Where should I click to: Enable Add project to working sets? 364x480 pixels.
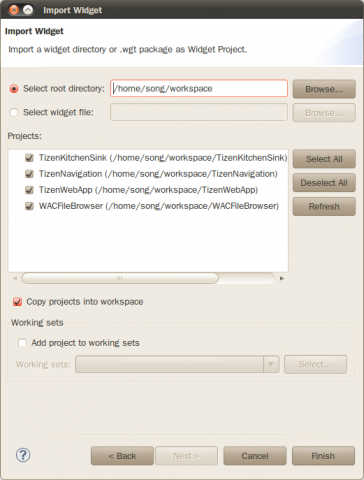click(x=22, y=343)
